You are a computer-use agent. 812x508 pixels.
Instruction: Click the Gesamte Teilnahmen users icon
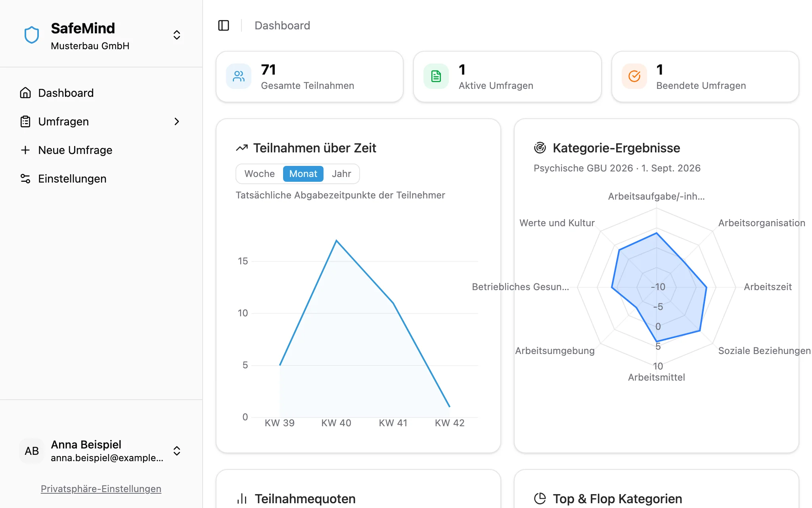coord(239,76)
